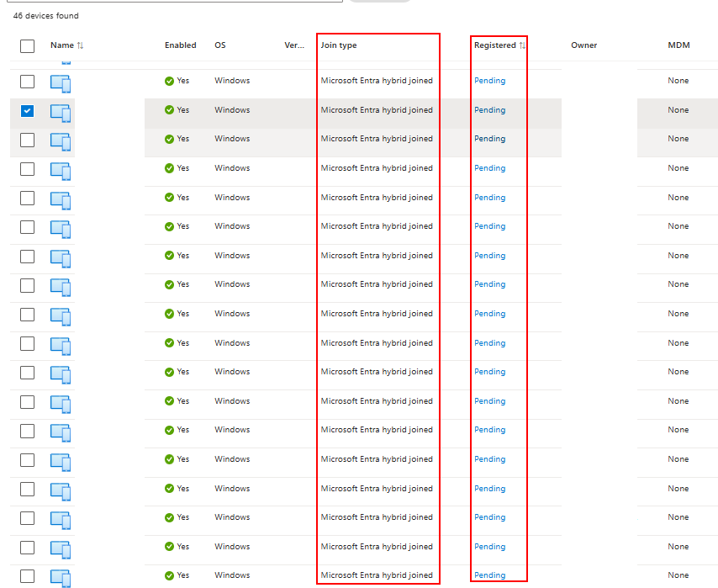Click the green checkmark icon in the last Yes entry
Screen dimensions: 718x588
pos(167,575)
